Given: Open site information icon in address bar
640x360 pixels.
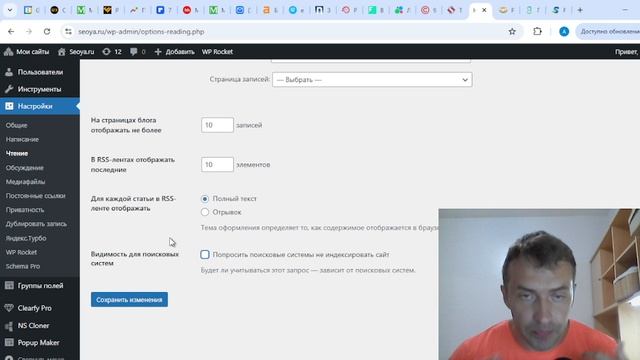Looking at the screenshot, I should point(68,31).
